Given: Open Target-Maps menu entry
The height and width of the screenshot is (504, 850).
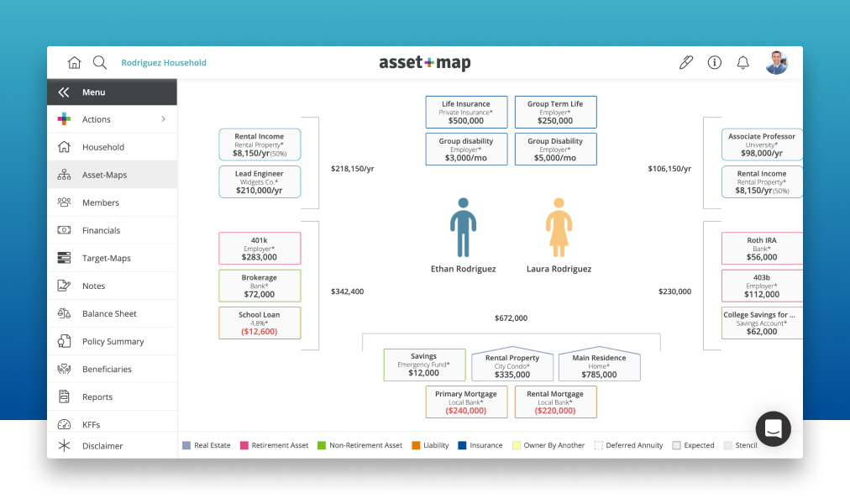Looking at the screenshot, I should tap(113, 258).
